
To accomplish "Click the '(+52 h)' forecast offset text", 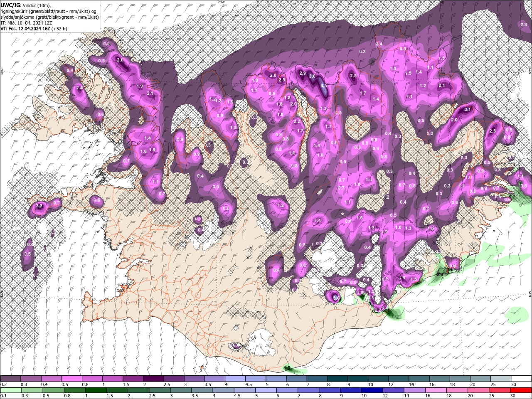I will click(x=59, y=29).
